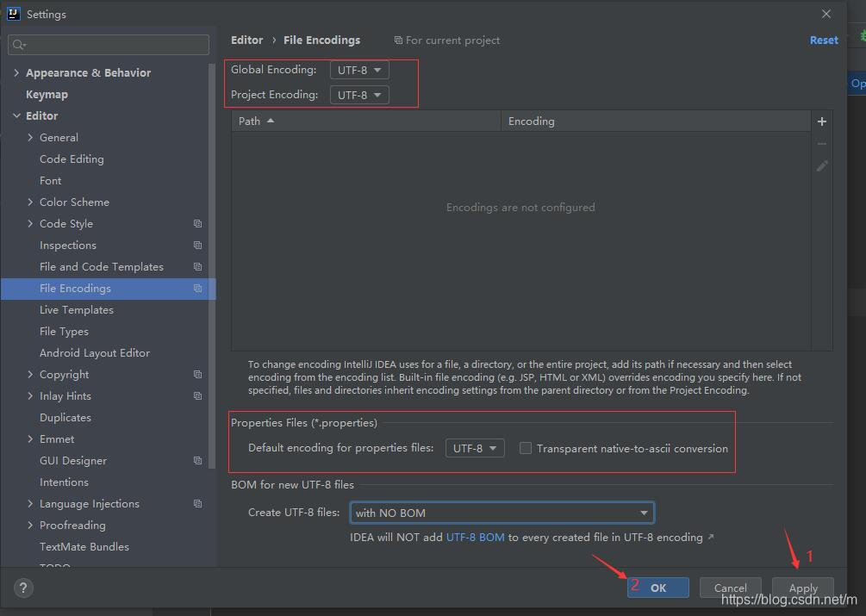The width and height of the screenshot is (866, 616).
Task: Open the Create UTF-8 files combo box
Action: coord(502,513)
